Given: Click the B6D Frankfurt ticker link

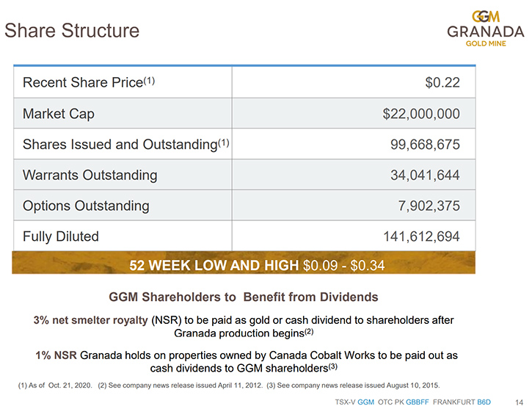Looking at the screenshot, I should click(484, 402).
